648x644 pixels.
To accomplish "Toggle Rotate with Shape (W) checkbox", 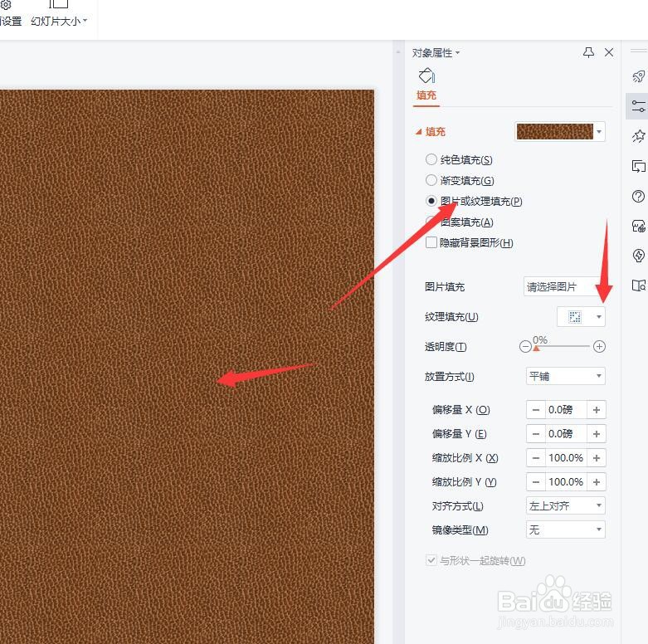I will point(431,560).
